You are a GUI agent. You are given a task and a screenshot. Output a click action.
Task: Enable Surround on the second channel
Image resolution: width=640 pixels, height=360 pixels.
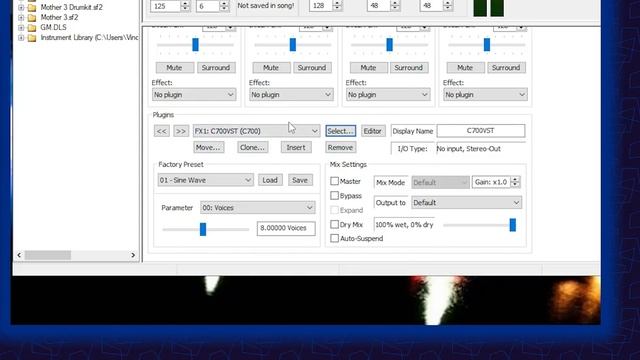tap(312, 68)
